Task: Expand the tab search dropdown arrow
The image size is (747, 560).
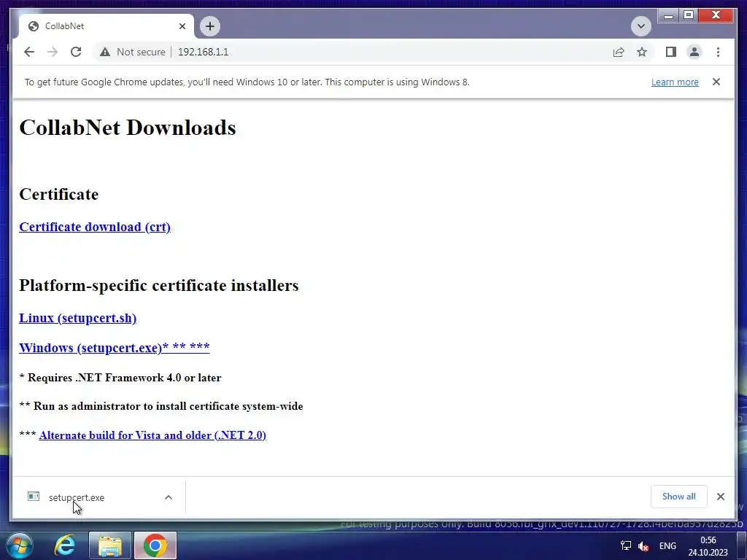Action: pyautogui.click(x=640, y=26)
